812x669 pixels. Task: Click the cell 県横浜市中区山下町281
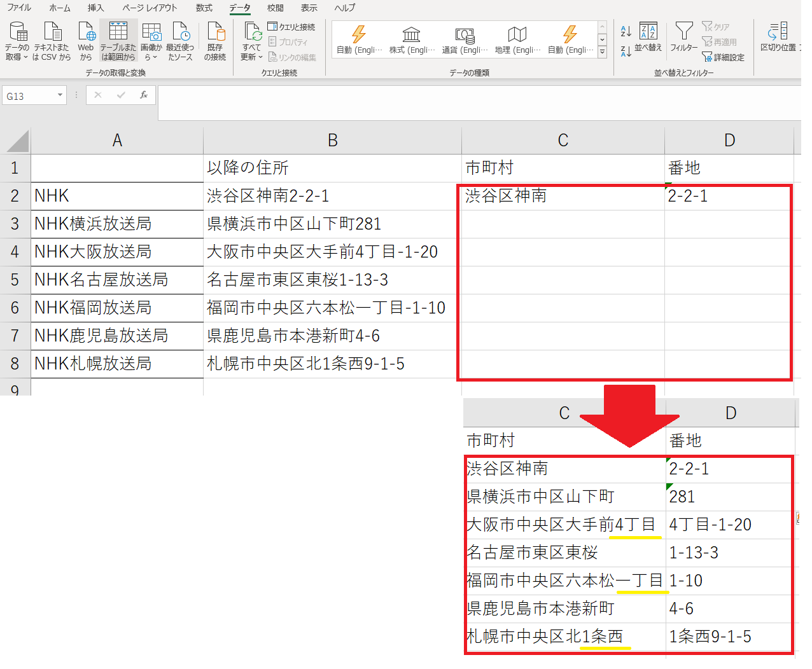coord(333,224)
